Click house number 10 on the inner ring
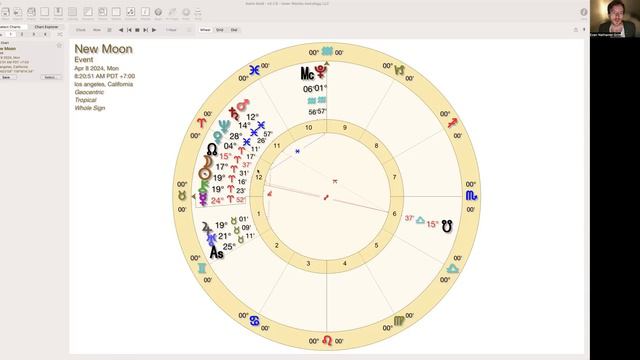Image resolution: width=640 pixels, height=360 pixels. point(309,128)
